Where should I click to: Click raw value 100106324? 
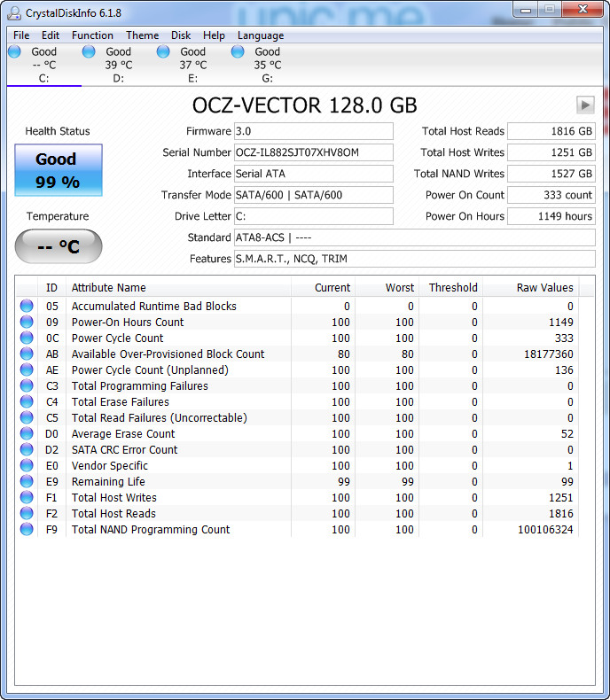coord(545,530)
